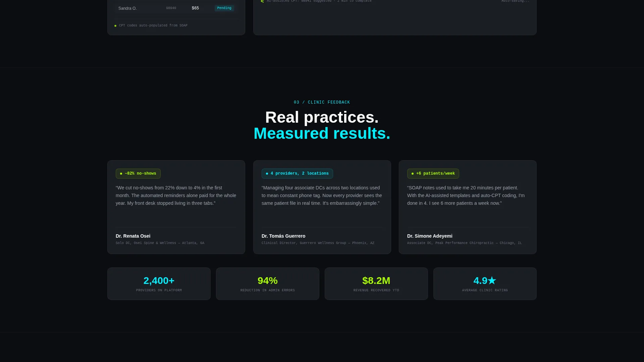Screen dimensions: 644x362
Task: Open Dr. Simone Adeyemi's name
Action: (430, 236)
